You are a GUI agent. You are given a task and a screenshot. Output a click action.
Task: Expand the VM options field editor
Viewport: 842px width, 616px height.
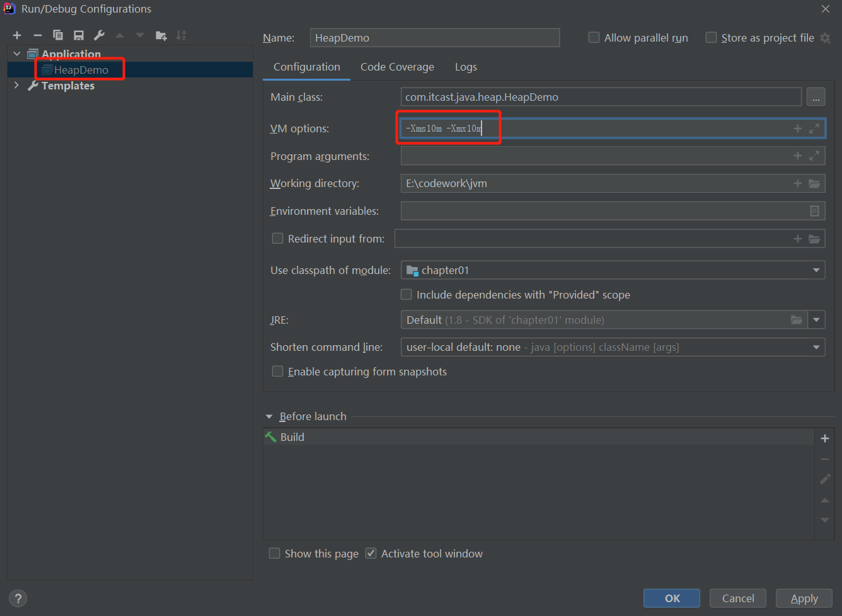(x=814, y=128)
